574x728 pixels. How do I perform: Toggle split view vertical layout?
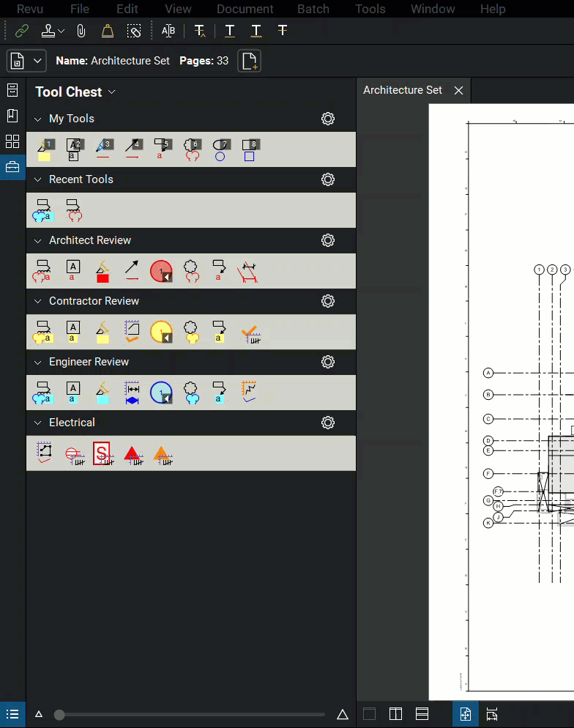395,714
